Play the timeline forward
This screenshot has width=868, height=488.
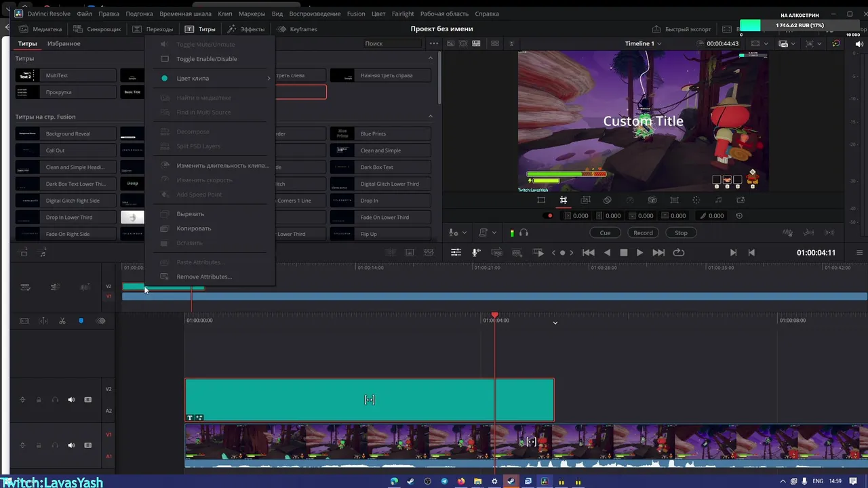(x=639, y=252)
